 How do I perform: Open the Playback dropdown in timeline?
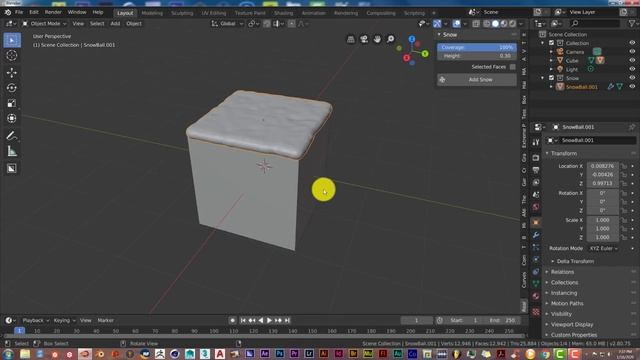coord(35,320)
